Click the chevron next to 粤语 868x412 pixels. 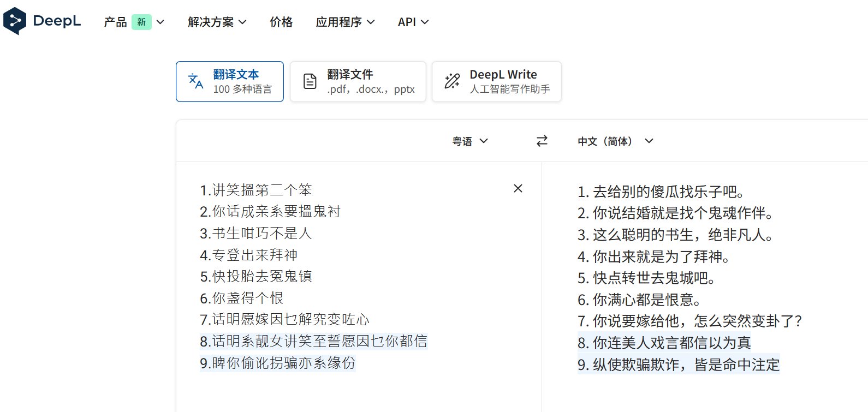pyautogui.click(x=484, y=141)
